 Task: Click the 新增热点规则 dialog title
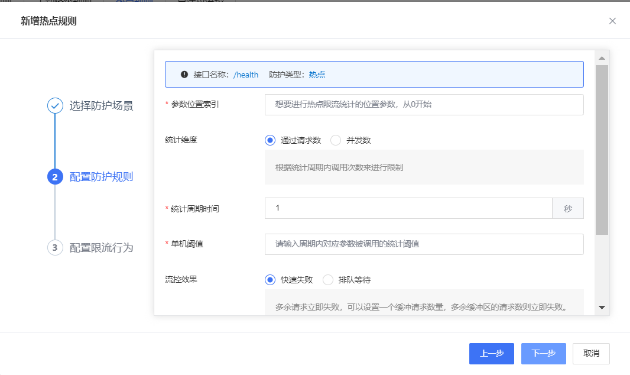point(49,21)
